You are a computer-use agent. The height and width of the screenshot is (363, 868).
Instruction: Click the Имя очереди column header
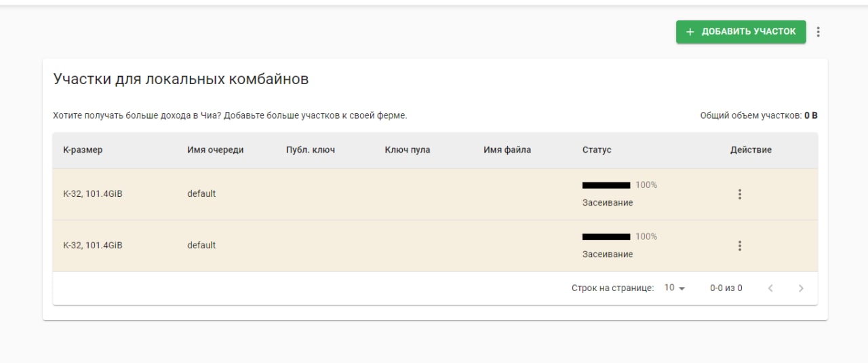point(215,150)
